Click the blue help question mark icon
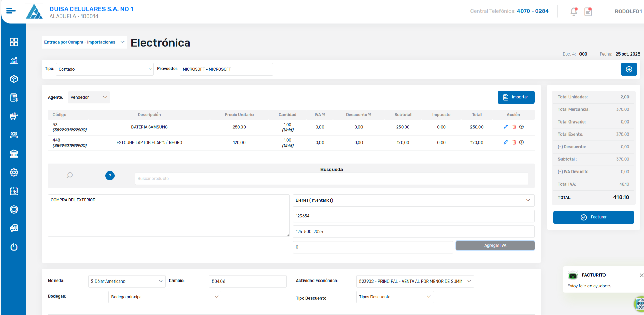This screenshot has width=644, height=315. click(110, 176)
